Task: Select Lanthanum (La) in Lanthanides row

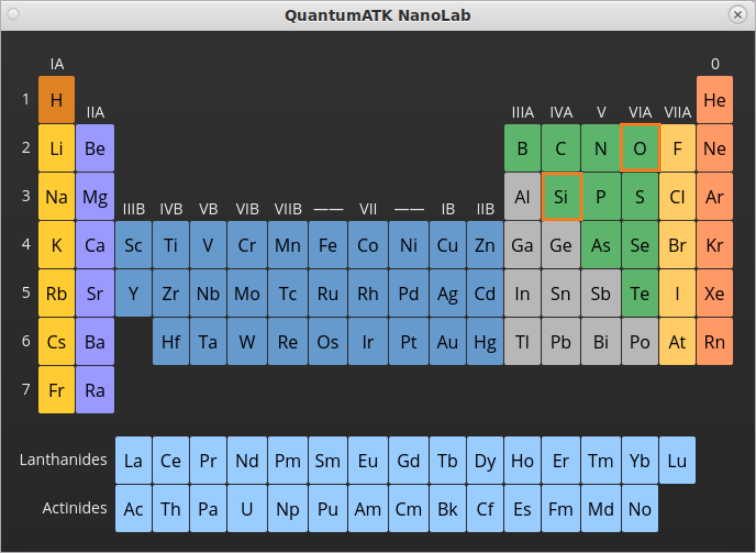Action: (x=133, y=460)
